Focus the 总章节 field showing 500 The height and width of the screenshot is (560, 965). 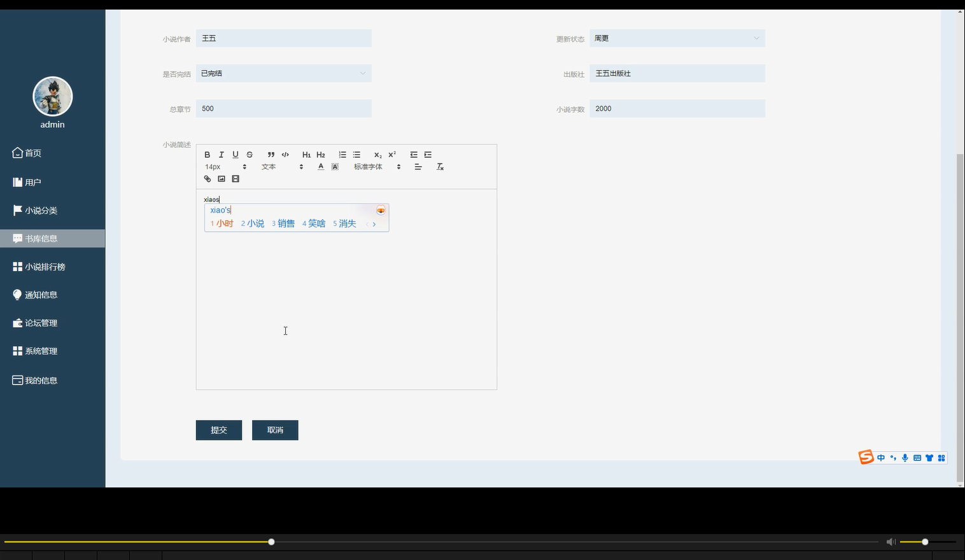click(283, 108)
